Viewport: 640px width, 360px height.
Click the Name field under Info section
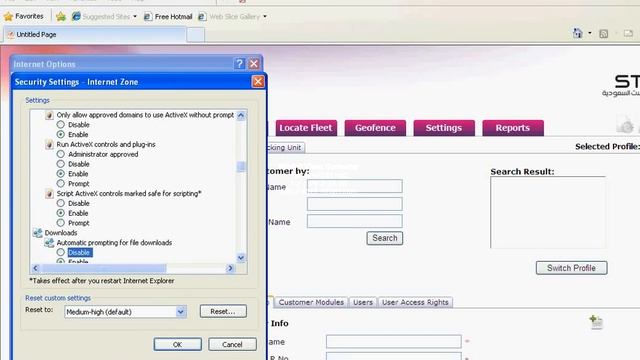(x=393, y=341)
